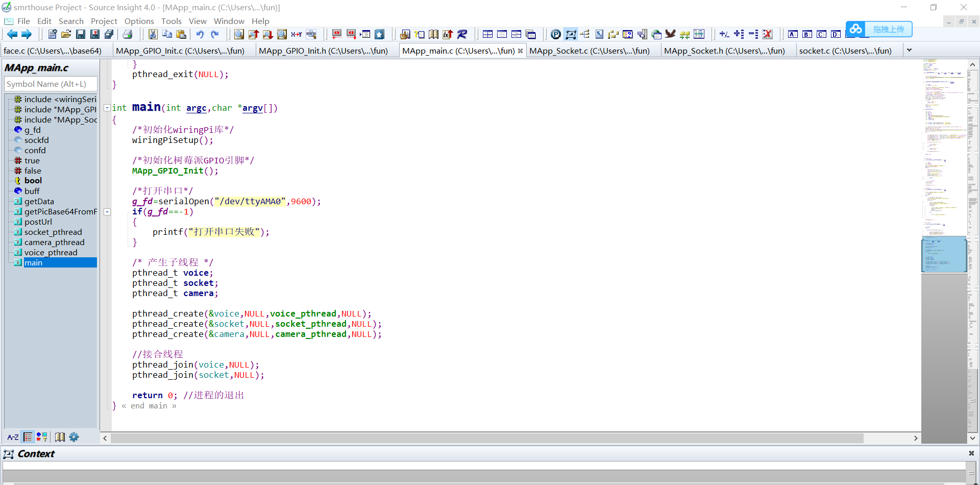Click the Tile windows layout icon

pyautogui.click(x=488, y=34)
